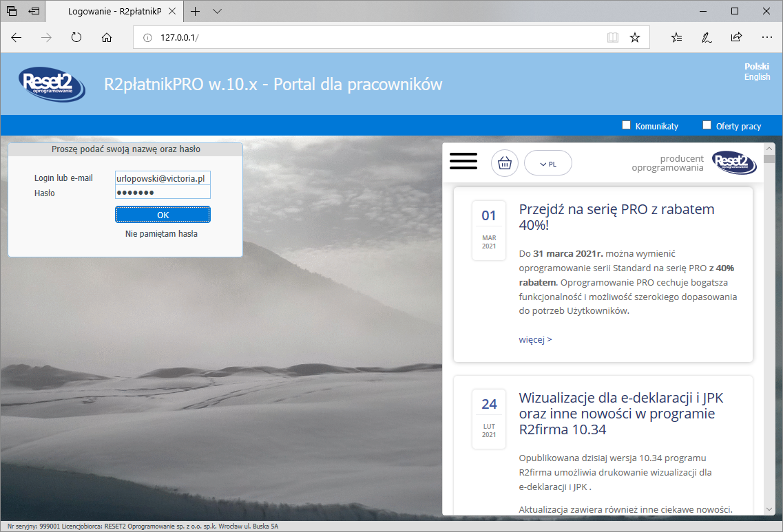Viewport: 783px width, 532px height.
Task: Maximize the browser window
Action: 735,11
